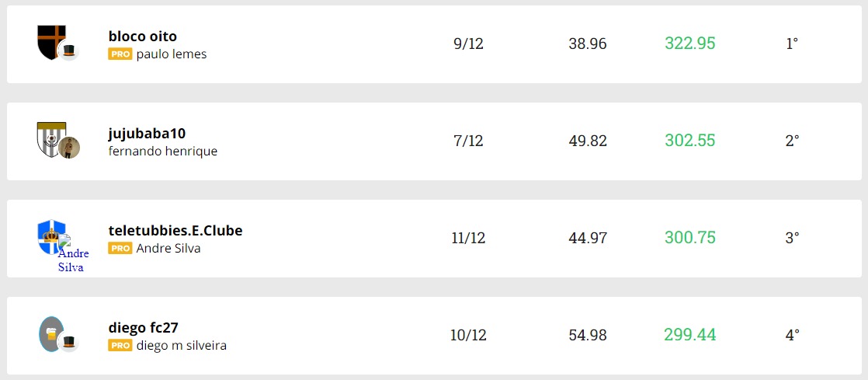Image resolution: width=868 pixels, height=380 pixels.
Task: Select the teletubbies.E.Clube team name
Action: (175, 230)
